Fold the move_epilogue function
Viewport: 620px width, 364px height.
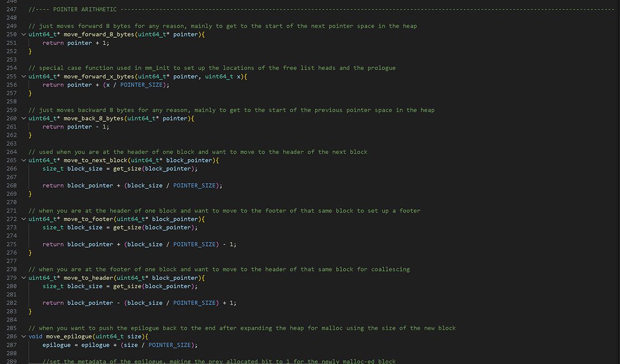pos(23,336)
